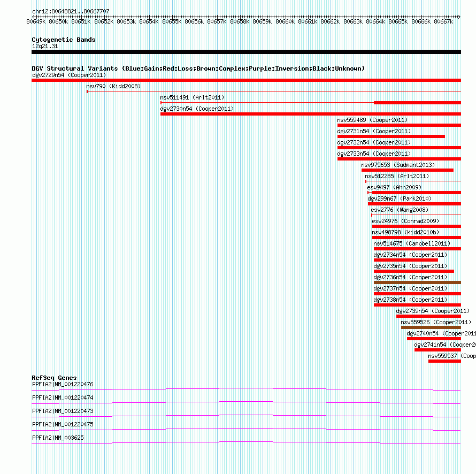
Task: Select nsv514675 (Campbell2011) label
Action: click(412, 243)
